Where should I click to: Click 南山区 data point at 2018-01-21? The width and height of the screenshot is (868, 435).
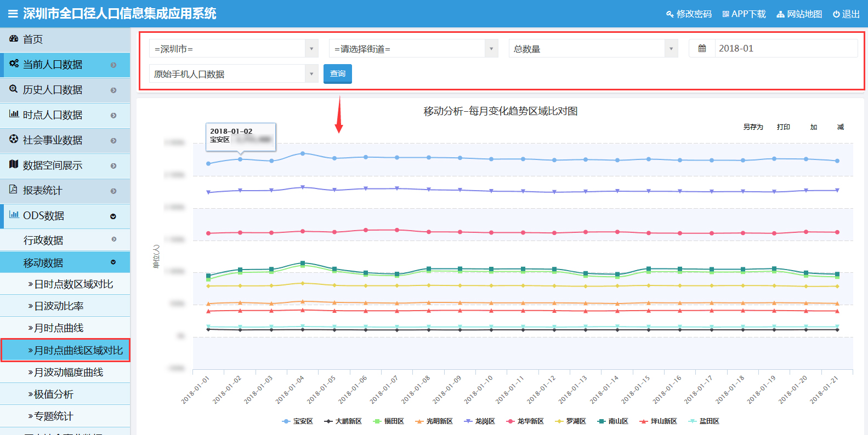[837, 274]
